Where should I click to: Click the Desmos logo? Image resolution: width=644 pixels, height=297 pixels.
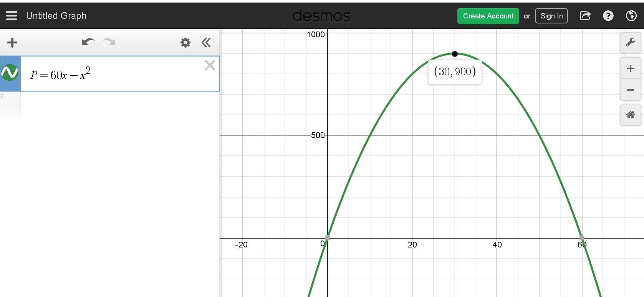tap(321, 16)
